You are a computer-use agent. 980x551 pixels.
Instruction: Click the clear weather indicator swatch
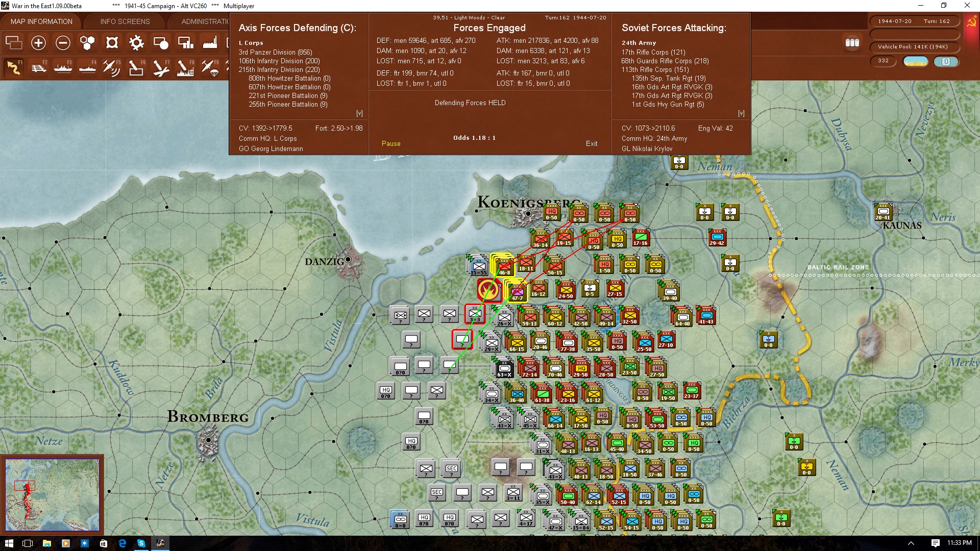[x=915, y=61]
